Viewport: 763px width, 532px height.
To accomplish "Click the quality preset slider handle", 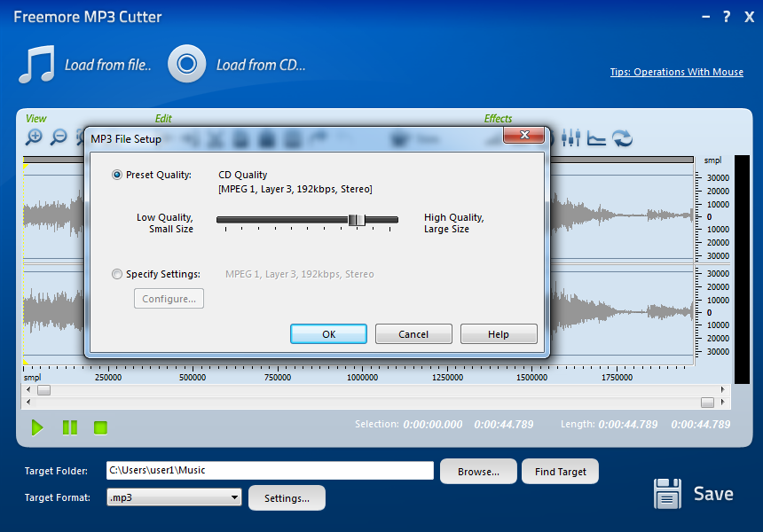I will [357, 220].
